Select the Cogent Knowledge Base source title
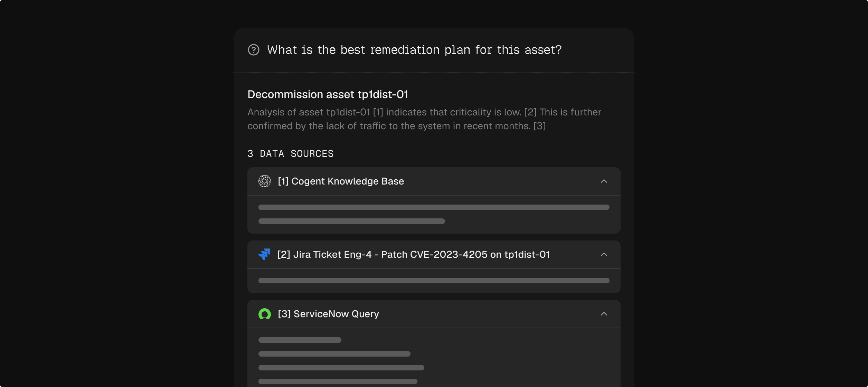This screenshot has height=387, width=868. (341, 181)
